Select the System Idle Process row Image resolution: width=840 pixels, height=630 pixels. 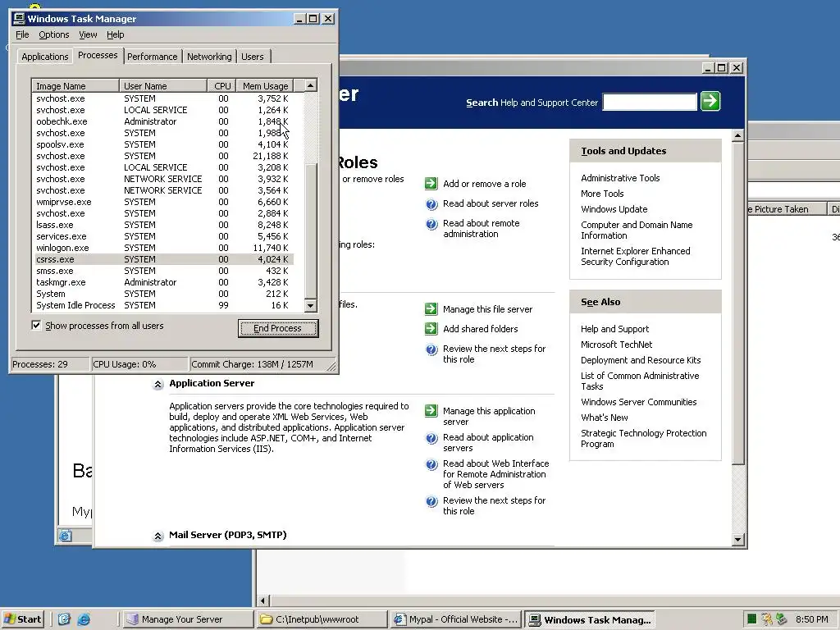[x=163, y=305]
